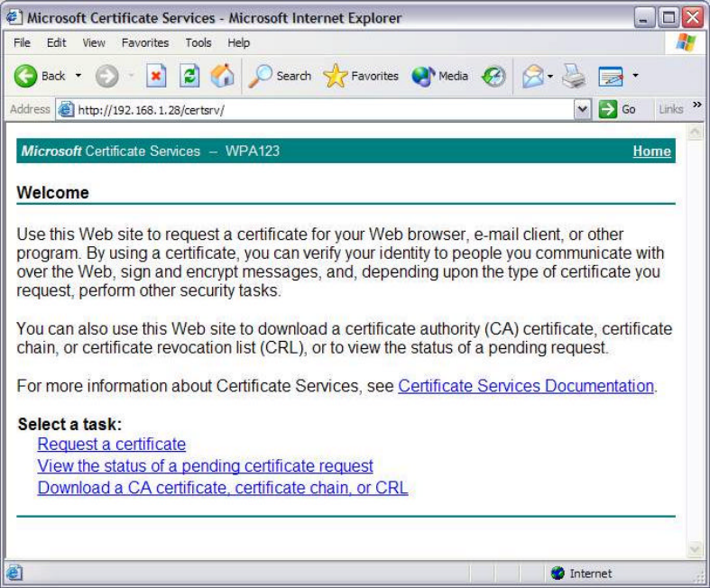Open the File menu
Viewport: 710px width, 588px height.
(22, 42)
